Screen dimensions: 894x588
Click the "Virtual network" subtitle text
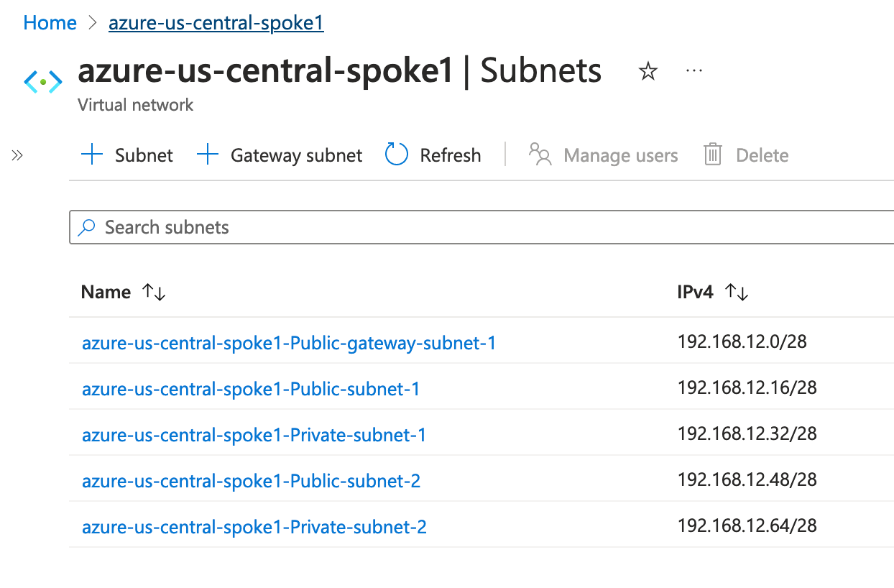pyautogui.click(x=135, y=105)
